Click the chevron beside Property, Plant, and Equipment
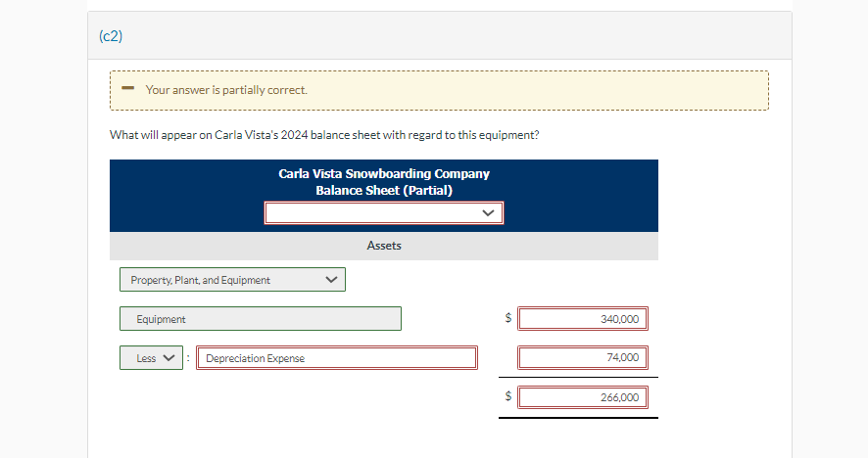868x458 pixels. pos(331,280)
